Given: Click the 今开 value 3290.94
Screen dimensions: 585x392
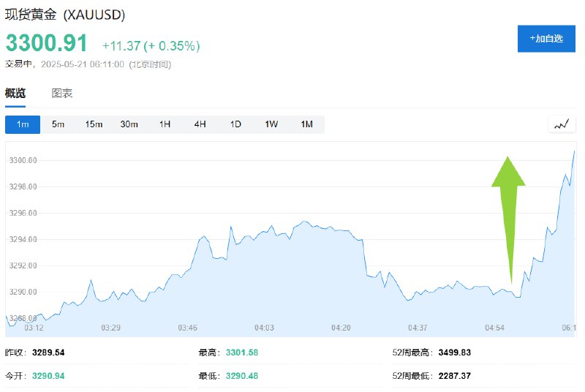Looking at the screenshot, I should point(48,376).
